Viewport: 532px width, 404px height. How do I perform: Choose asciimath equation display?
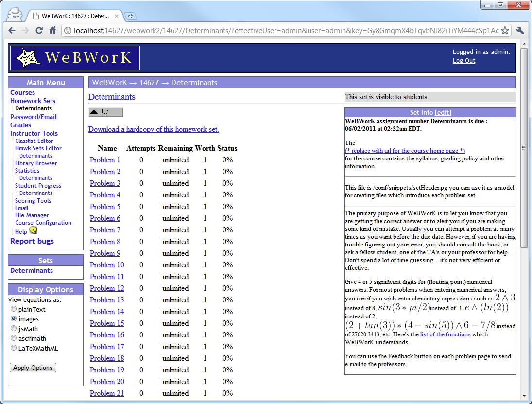(x=14, y=338)
